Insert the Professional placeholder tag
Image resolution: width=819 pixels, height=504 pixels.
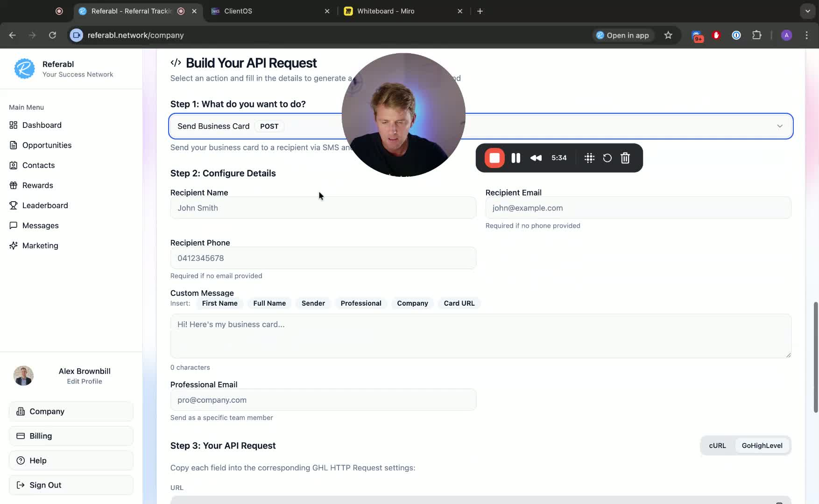tap(361, 303)
